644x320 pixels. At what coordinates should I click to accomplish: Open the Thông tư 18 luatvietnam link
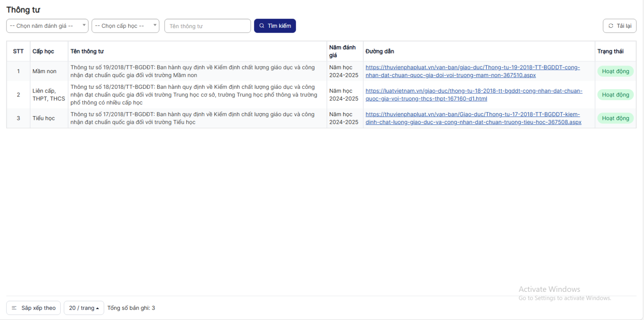click(473, 95)
